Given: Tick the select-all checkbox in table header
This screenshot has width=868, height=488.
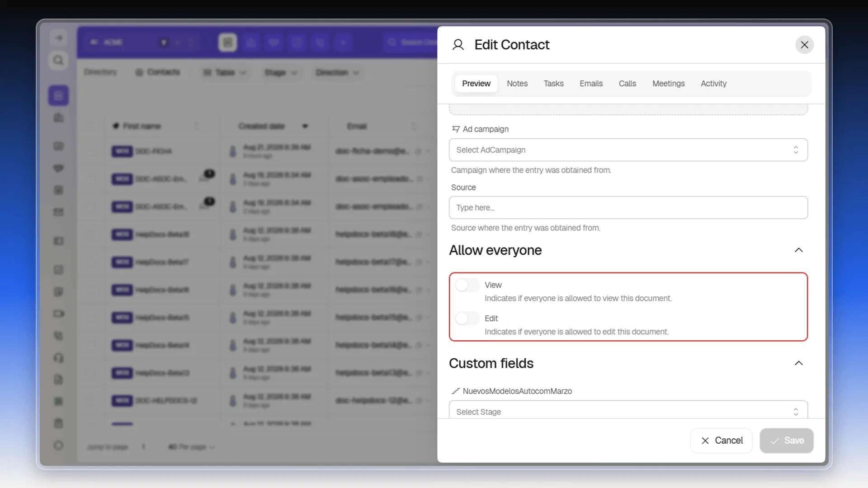Looking at the screenshot, I should (91, 126).
